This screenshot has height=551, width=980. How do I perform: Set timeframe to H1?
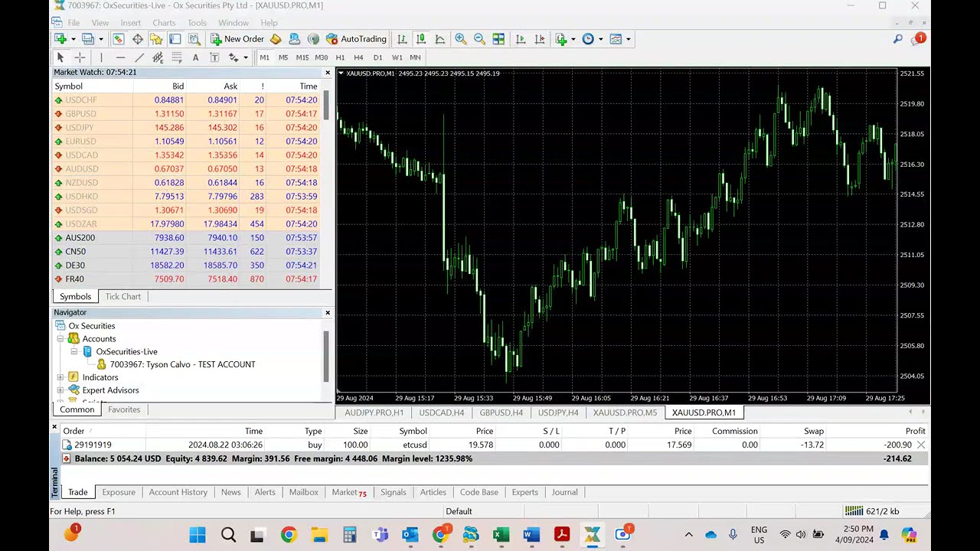(340, 57)
